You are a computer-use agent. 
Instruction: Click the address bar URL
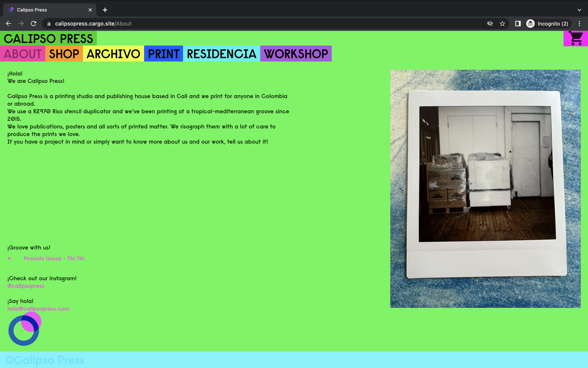[93, 24]
